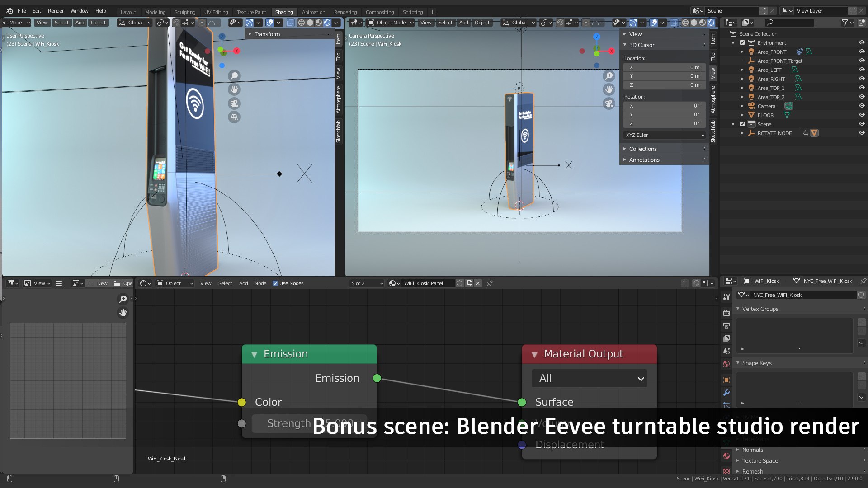
Task: Unlink the WiFi_Kiosk_Panel material with X icon
Action: point(478,283)
